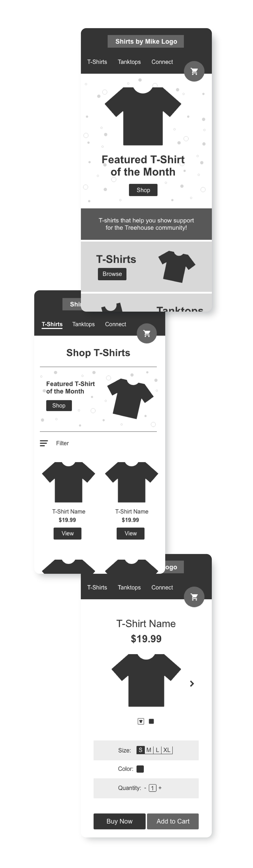Click the Buy Now button
The height and width of the screenshot is (868, 253).
point(119,821)
